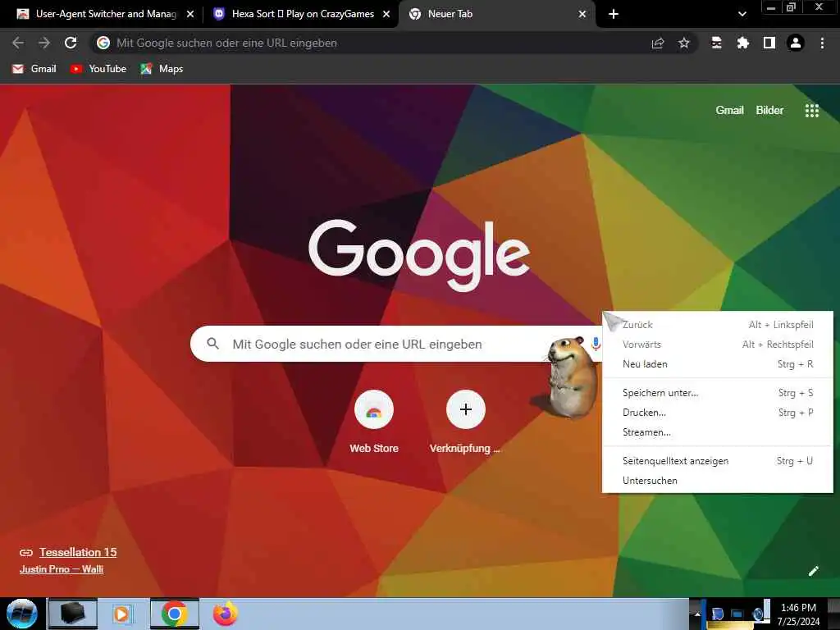
Task: Open Chrome from the taskbar
Action: pyautogui.click(x=174, y=614)
